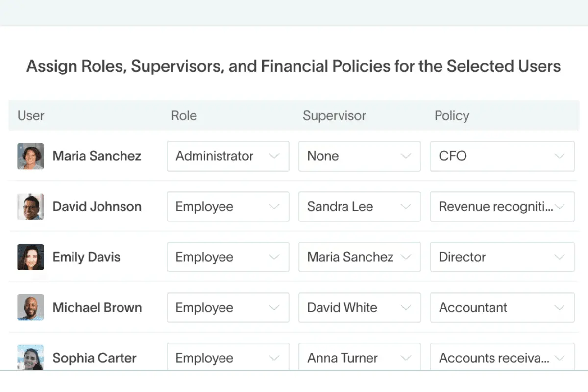Change the Sandra Lee supervisor selection

click(360, 206)
